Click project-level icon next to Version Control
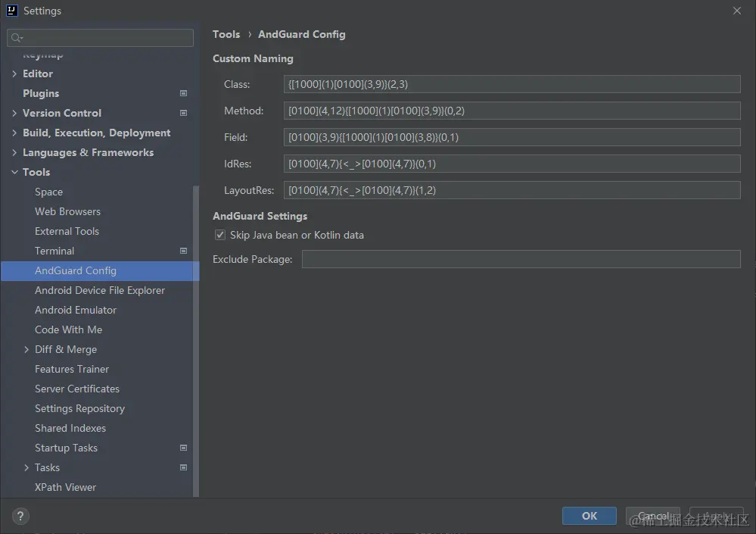Viewport: 756px width, 534px height. tap(183, 113)
